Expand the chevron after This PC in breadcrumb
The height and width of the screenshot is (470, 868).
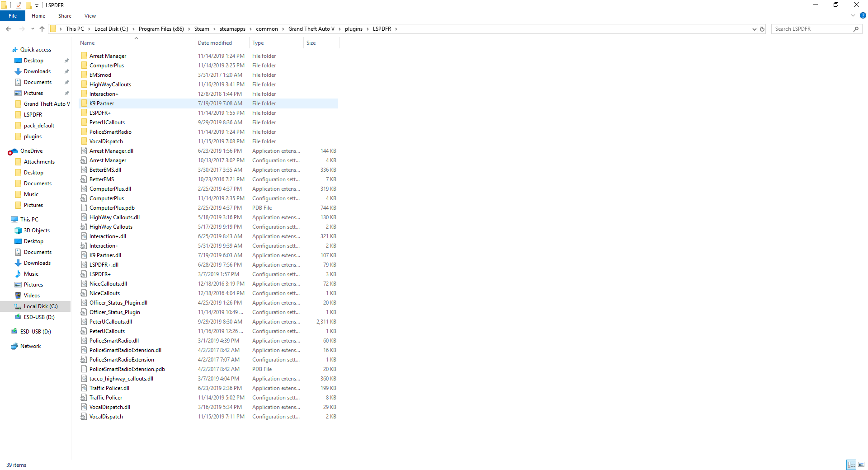point(90,29)
